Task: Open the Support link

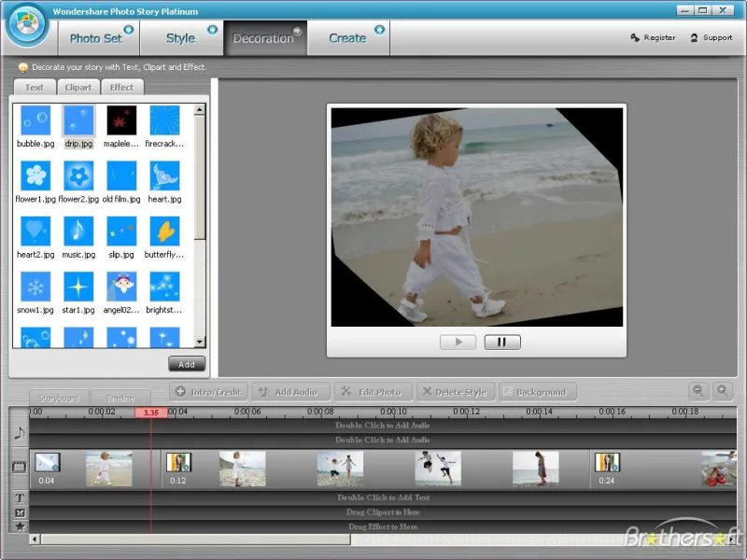Action: (x=712, y=37)
